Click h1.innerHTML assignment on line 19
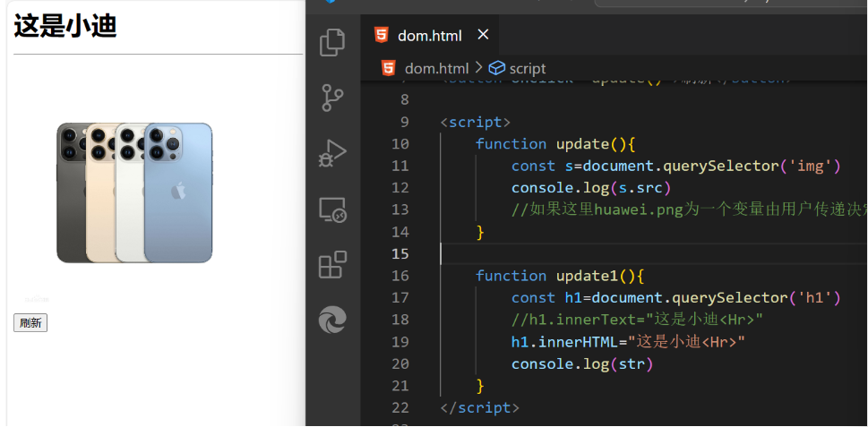 coord(628,342)
